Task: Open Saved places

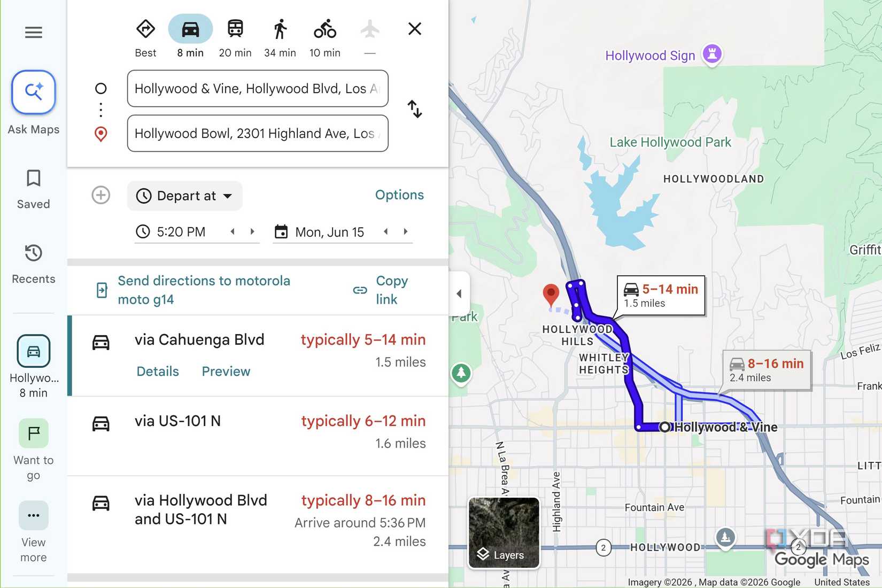Action: pyautogui.click(x=33, y=189)
